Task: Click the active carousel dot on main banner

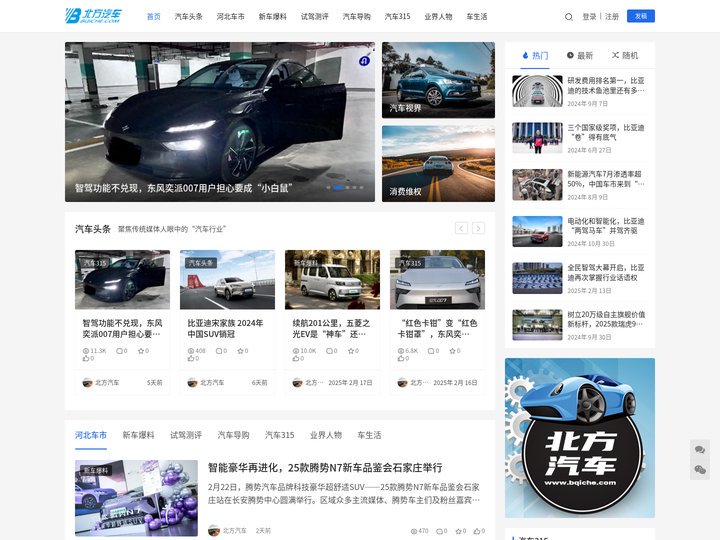Action: point(339,187)
